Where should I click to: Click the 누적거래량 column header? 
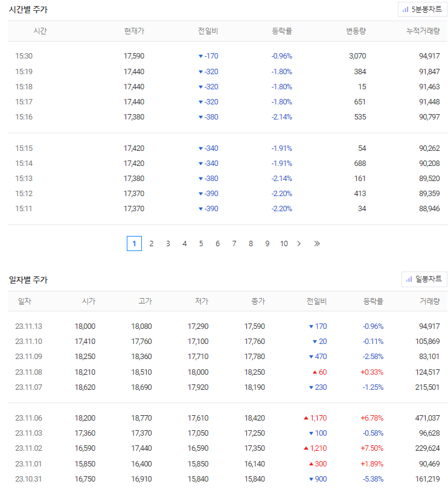coord(423,31)
